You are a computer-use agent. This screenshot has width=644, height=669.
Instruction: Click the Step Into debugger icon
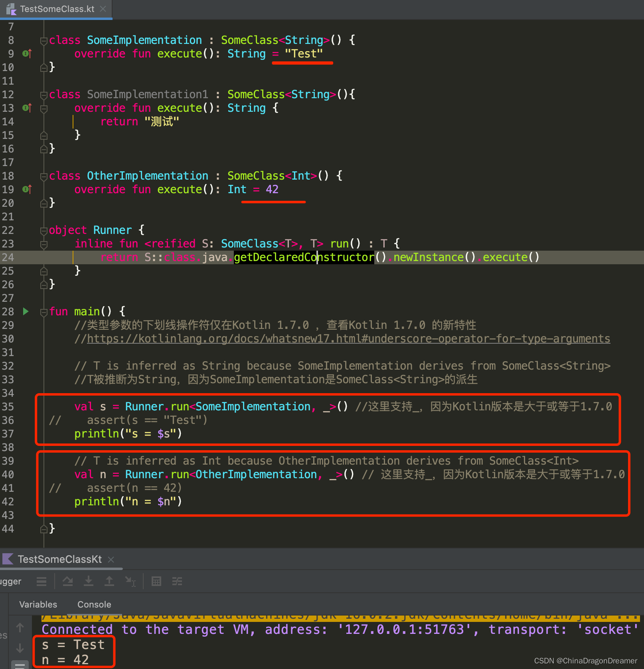pyautogui.click(x=89, y=582)
